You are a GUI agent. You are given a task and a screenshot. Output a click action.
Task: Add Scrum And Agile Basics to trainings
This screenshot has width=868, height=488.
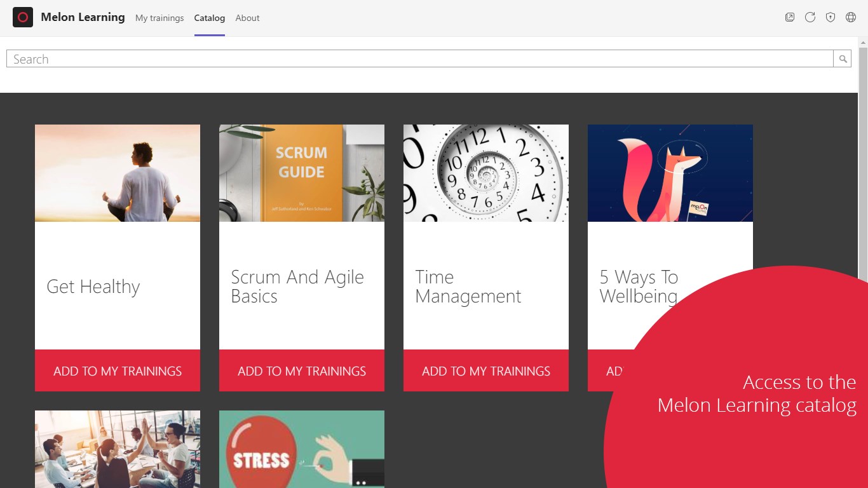coord(302,370)
